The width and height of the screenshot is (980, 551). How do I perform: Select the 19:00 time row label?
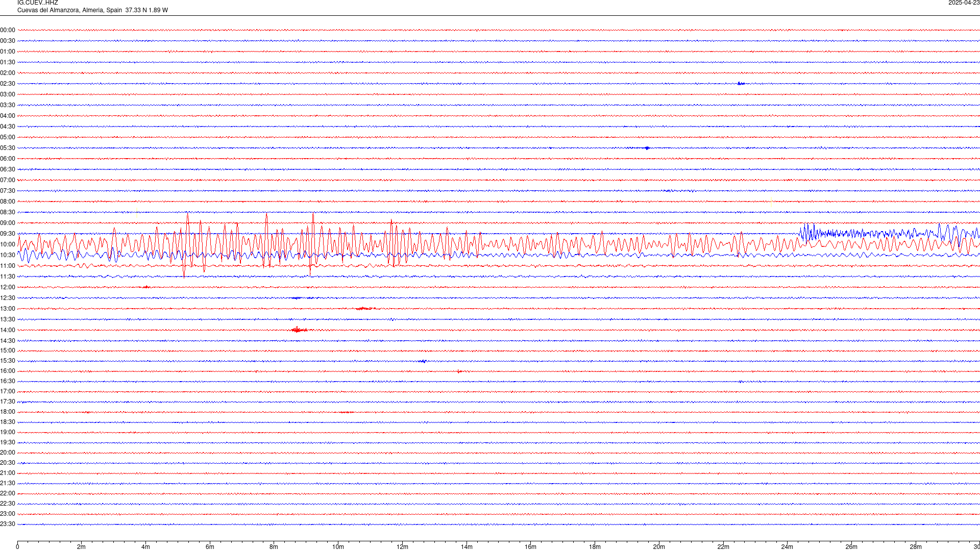pos(8,432)
